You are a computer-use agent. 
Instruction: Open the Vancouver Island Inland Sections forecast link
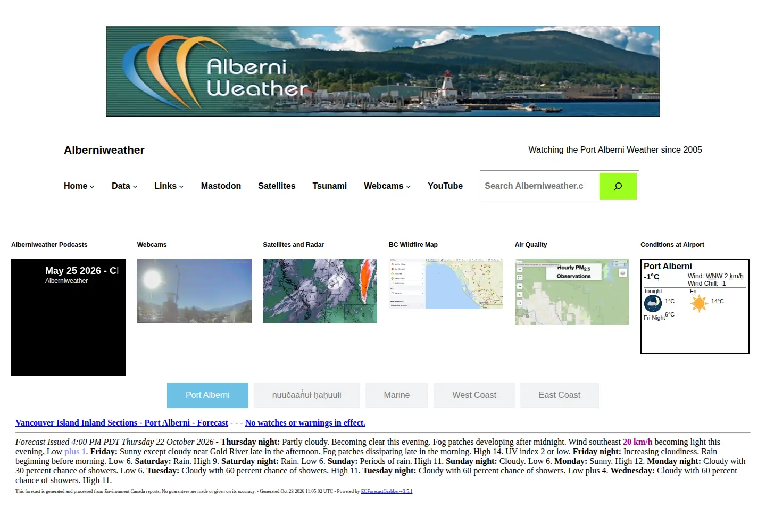click(x=122, y=423)
